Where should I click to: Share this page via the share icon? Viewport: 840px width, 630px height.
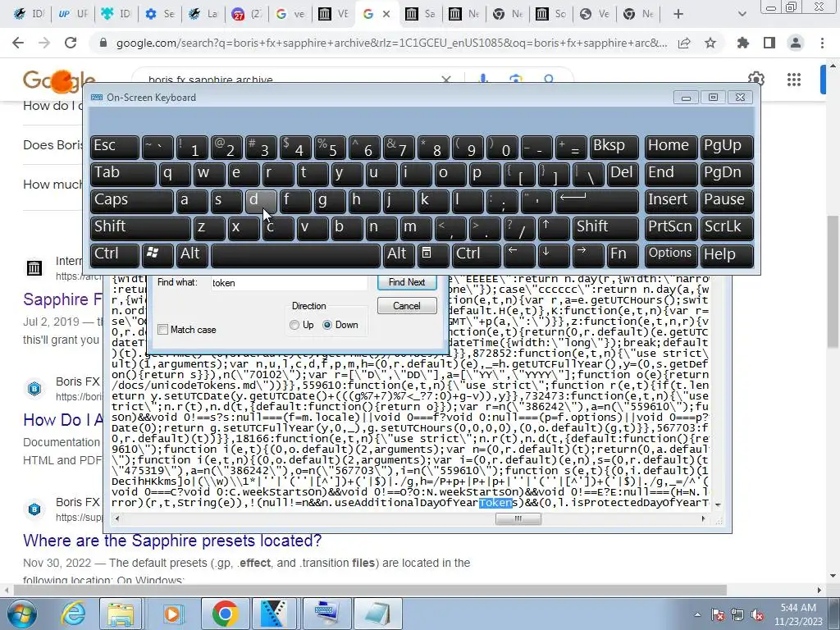[x=684, y=43]
